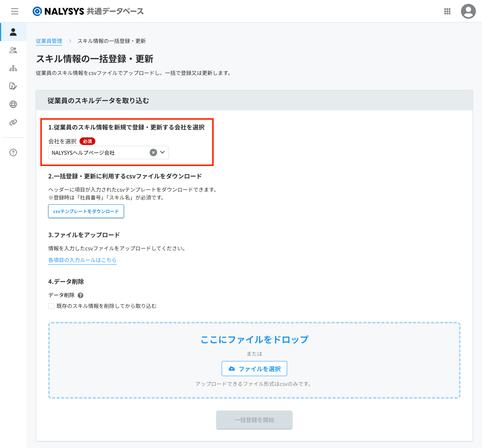This screenshot has height=448, width=482.
Task: Open the help question mark in sidebar
Action: pos(13,152)
